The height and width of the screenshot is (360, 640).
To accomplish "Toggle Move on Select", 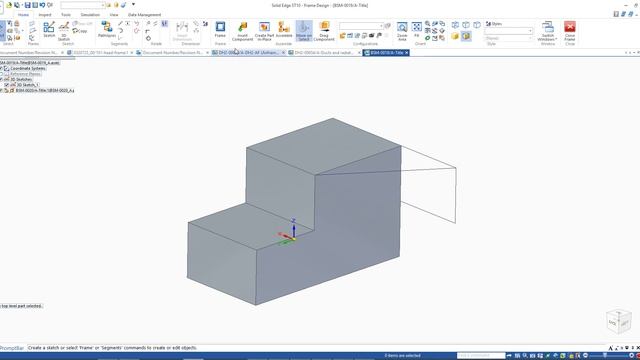I will (304, 31).
